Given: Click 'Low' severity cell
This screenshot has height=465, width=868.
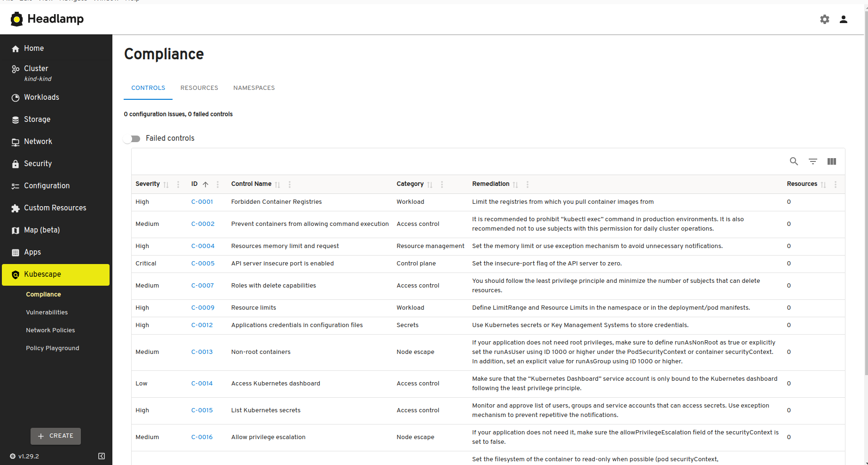Looking at the screenshot, I should 142,384.
